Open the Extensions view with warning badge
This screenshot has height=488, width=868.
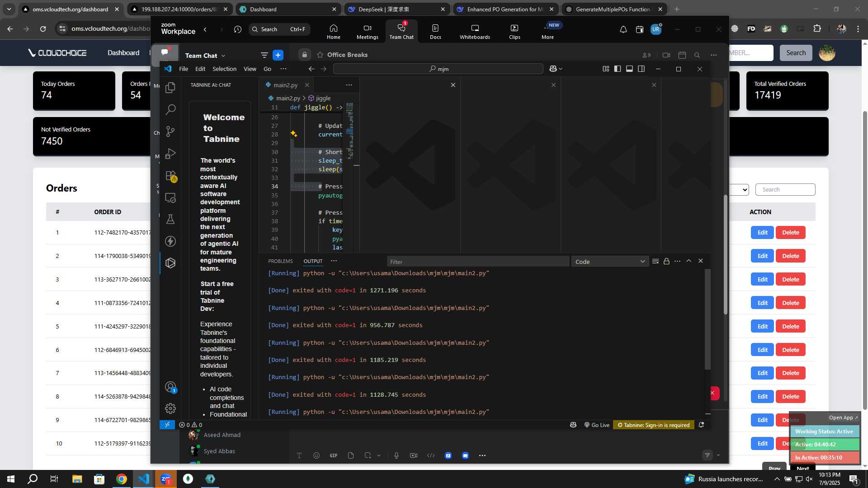pyautogui.click(x=170, y=176)
